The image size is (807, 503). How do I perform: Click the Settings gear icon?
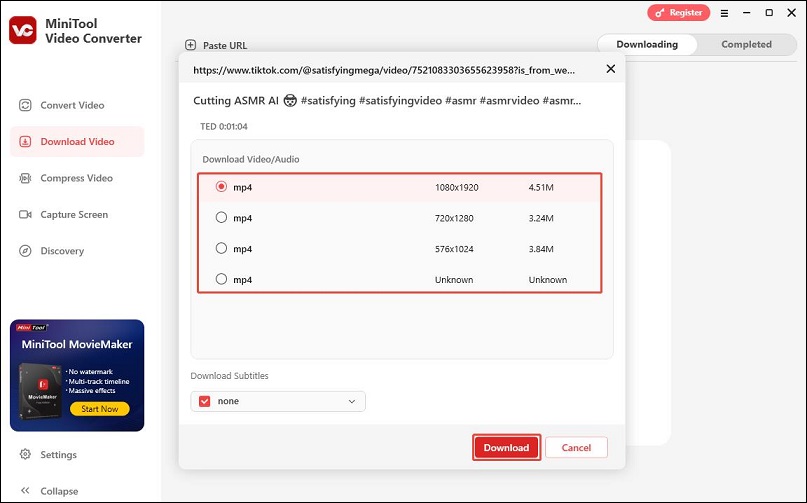[x=25, y=455]
